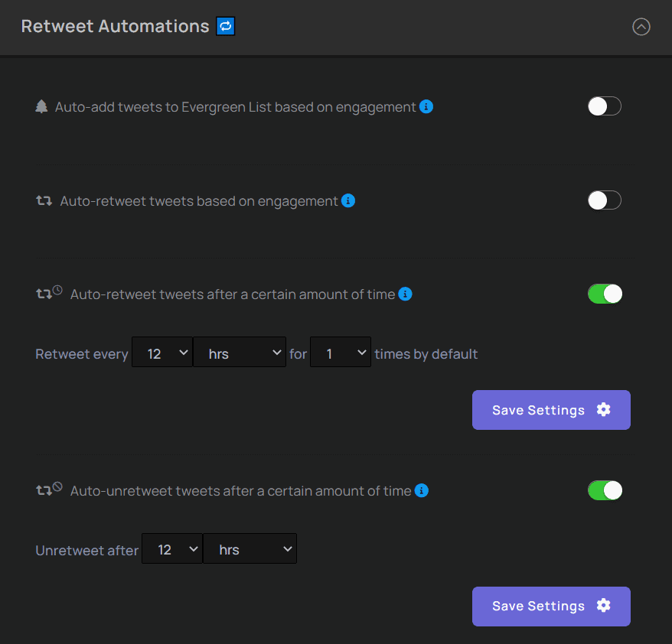Collapse the Retweet Automations panel
Screen dimensions: 672x644
tap(641, 27)
